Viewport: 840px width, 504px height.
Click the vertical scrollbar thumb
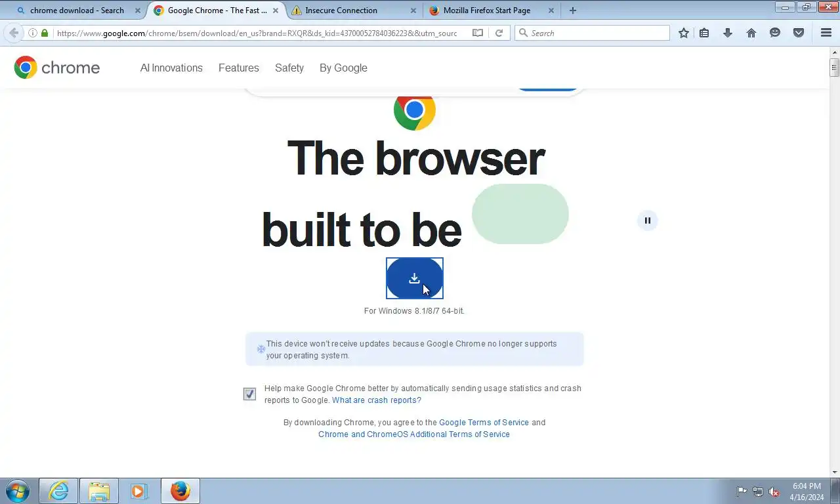coord(835,68)
